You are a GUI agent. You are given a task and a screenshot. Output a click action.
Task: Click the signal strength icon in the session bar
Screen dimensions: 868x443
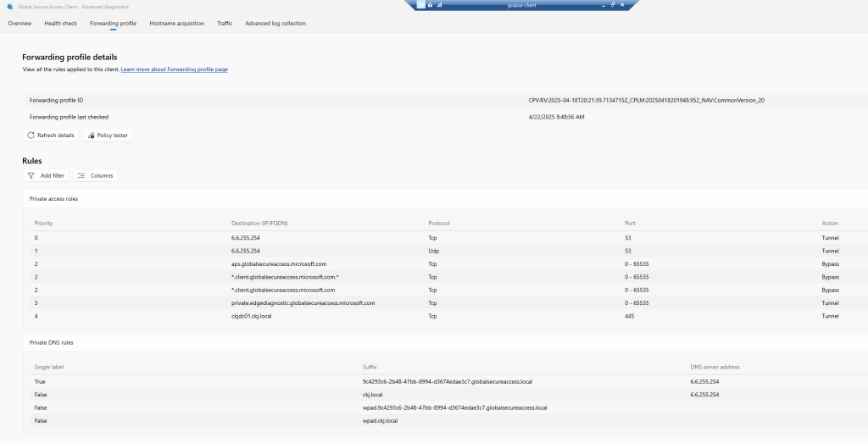(x=439, y=5)
